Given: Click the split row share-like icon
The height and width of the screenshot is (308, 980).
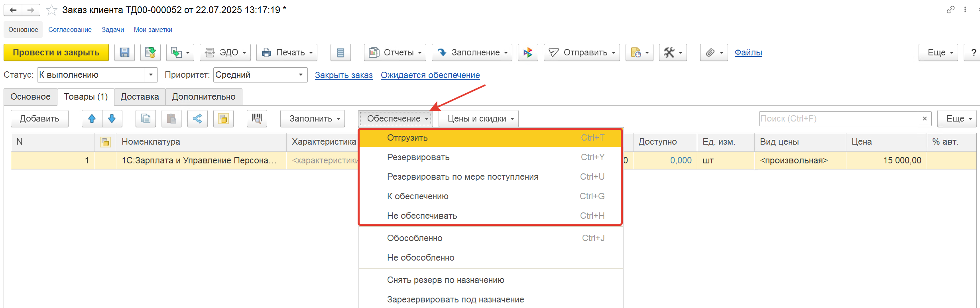Looking at the screenshot, I should point(197,119).
